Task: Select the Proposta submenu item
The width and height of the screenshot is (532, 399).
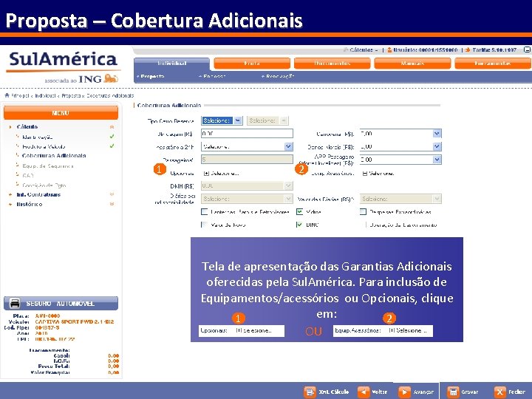Action: point(152,77)
